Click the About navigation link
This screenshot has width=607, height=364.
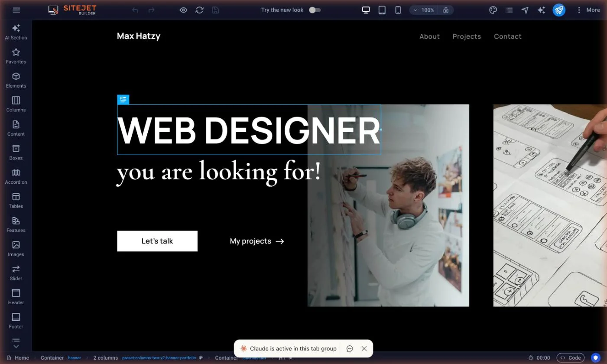tap(429, 36)
